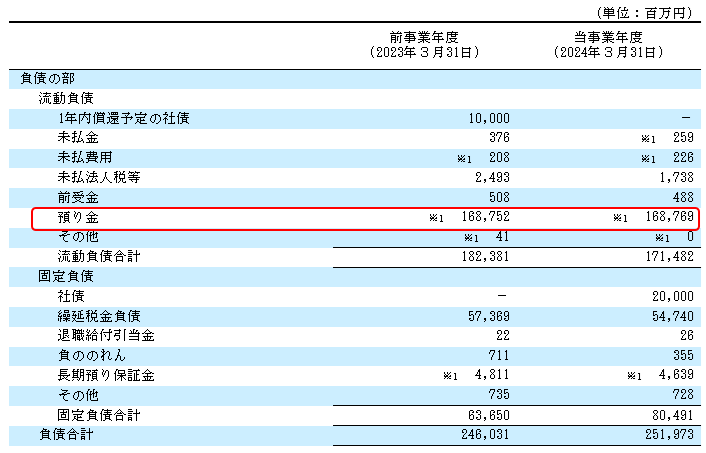Click the 社債 current-year value 20,000
The image size is (706, 453).
pos(672,297)
